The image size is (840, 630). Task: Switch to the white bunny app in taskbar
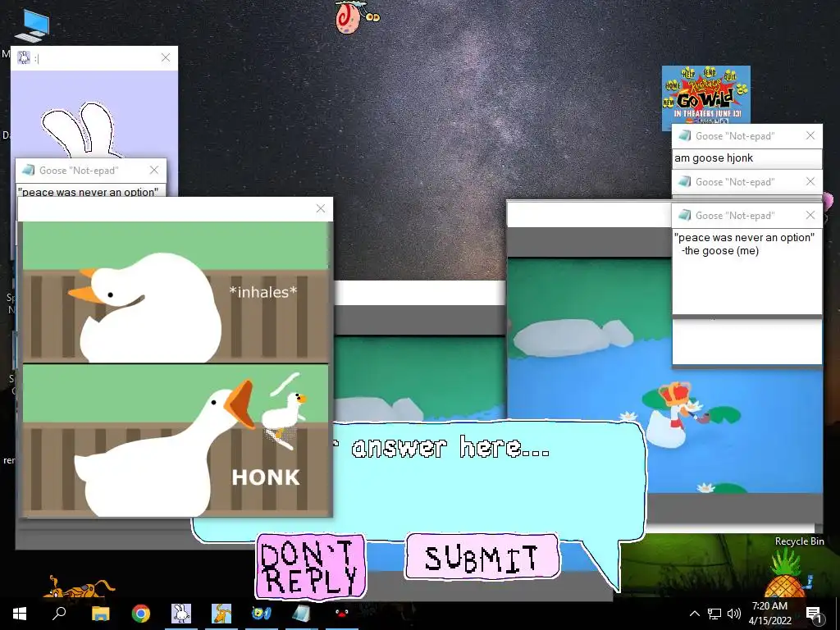pyautogui.click(x=181, y=614)
